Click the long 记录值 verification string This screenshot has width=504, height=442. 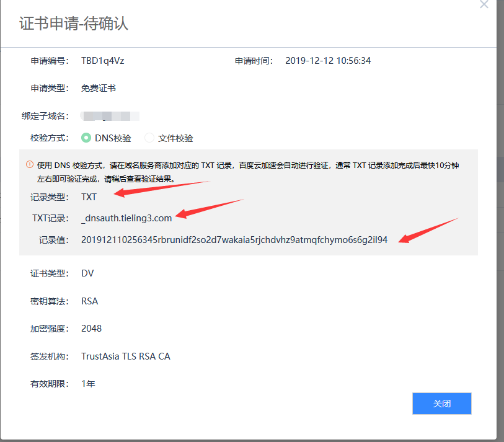234,240
